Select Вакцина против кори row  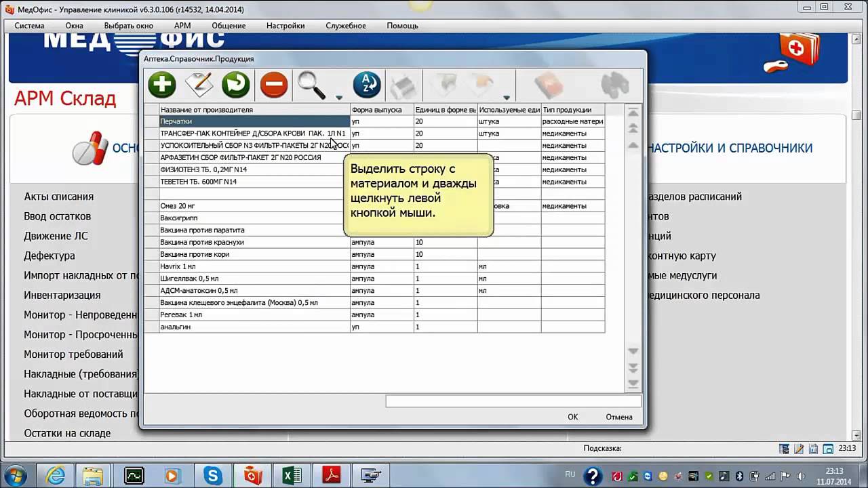pos(374,254)
